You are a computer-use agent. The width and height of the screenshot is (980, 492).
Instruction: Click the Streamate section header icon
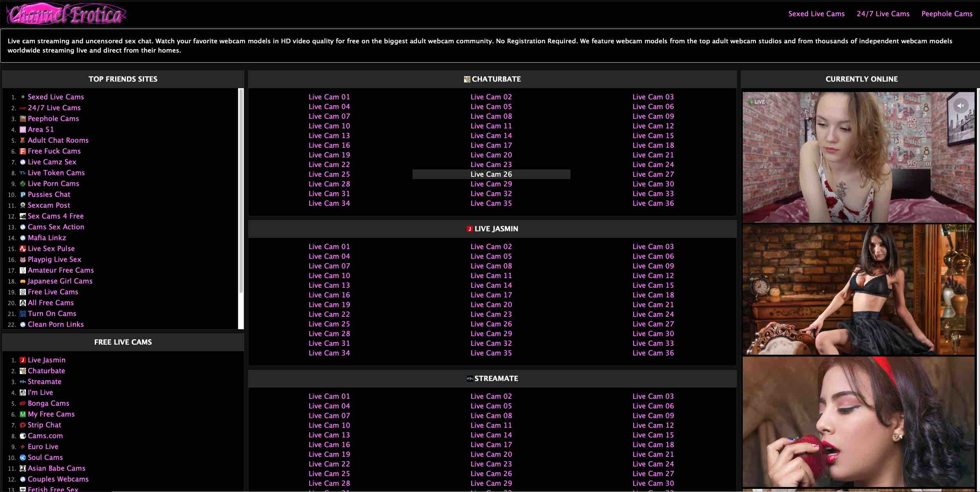[469, 379]
